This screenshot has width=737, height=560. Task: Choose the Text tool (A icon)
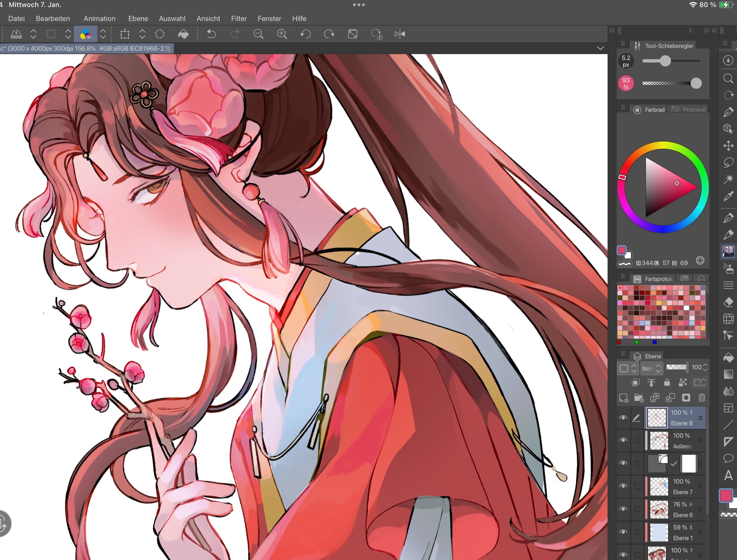click(x=728, y=475)
